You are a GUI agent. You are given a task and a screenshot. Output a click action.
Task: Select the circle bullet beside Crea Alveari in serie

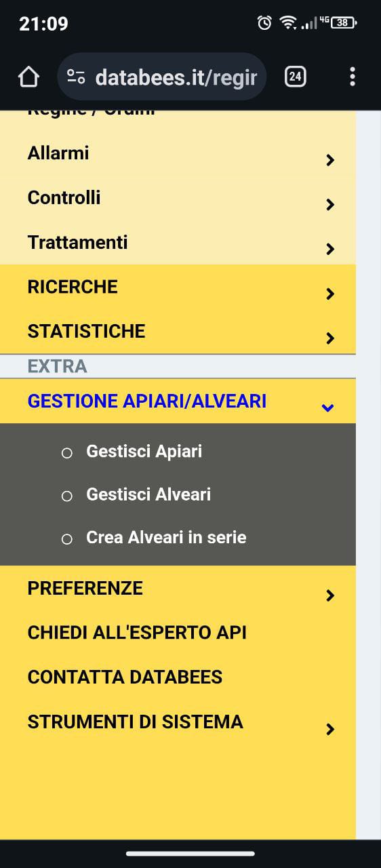pyautogui.click(x=67, y=540)
